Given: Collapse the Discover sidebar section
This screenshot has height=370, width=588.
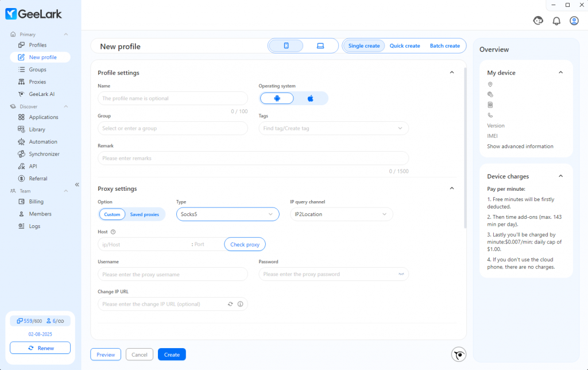Looking at the screenshot, I should pos(66,106).
